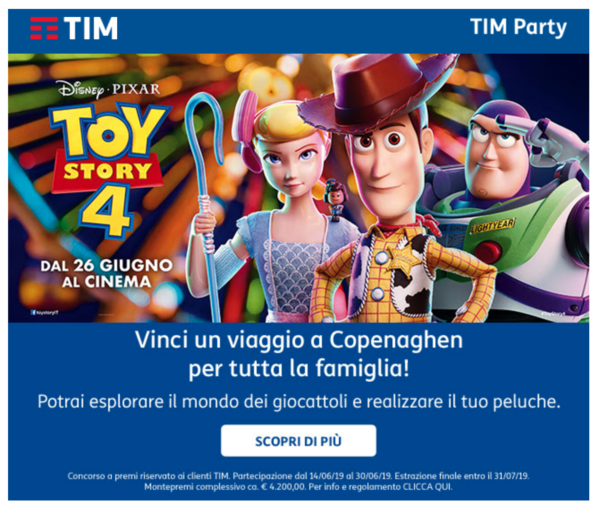Open the CLICCA QUI regulation link
600x513 pixels.
(427, 487)
